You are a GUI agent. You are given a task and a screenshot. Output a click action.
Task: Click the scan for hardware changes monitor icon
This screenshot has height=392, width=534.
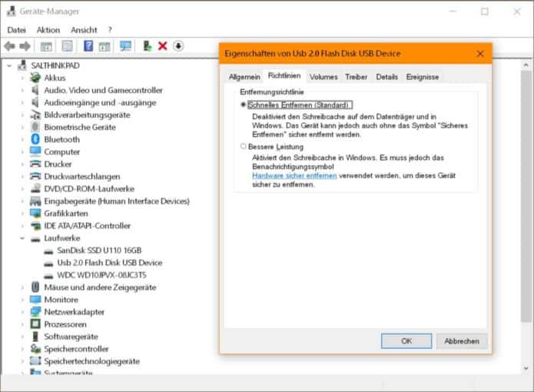[125, 46]
